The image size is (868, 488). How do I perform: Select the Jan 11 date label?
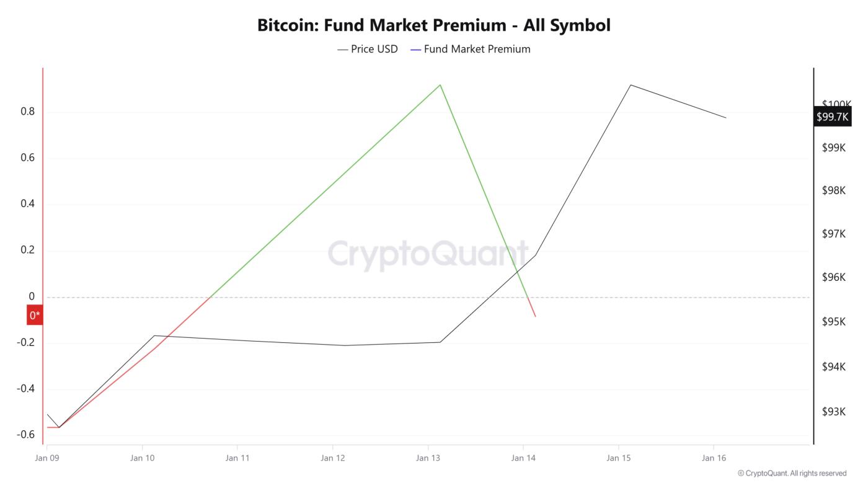pos(237,458)
